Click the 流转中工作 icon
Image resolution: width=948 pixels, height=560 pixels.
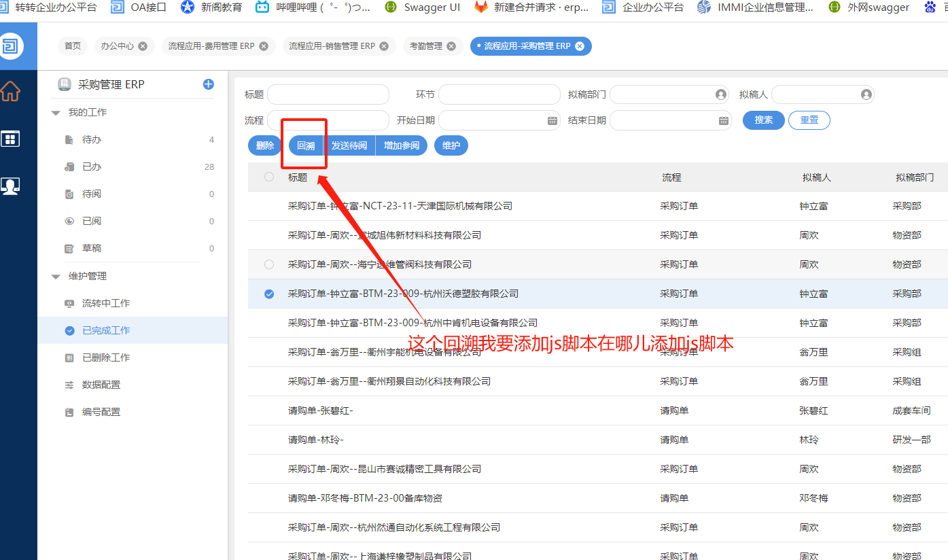pyautogui.click(x=69, y=303)
